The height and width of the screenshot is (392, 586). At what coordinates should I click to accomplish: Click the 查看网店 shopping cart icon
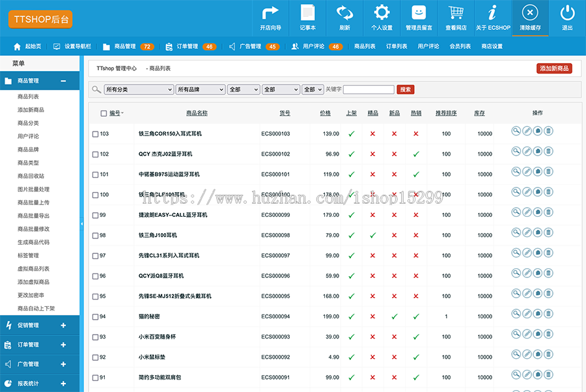pos(456,18)
